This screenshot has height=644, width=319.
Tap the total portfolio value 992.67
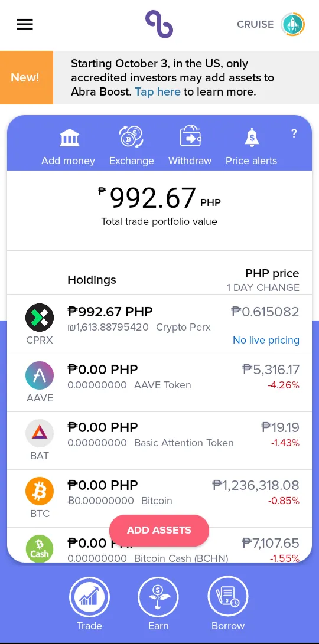(x=152, y=198)
